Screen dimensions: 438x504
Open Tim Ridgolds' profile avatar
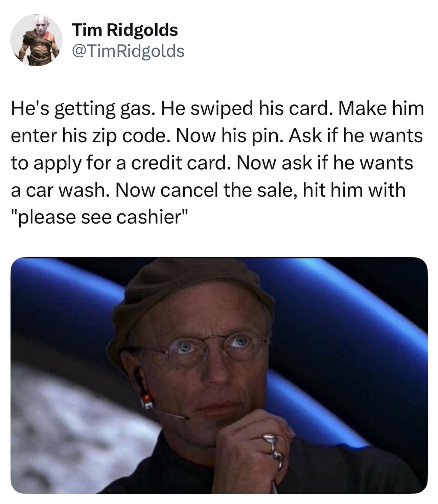pyautogui.click(x=37, y=40)
